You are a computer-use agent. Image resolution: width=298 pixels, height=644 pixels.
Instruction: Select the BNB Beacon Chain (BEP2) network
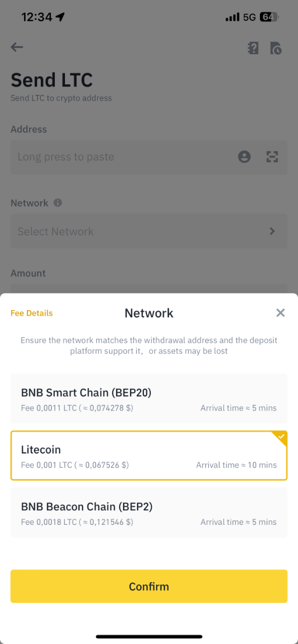coord(149,513)
